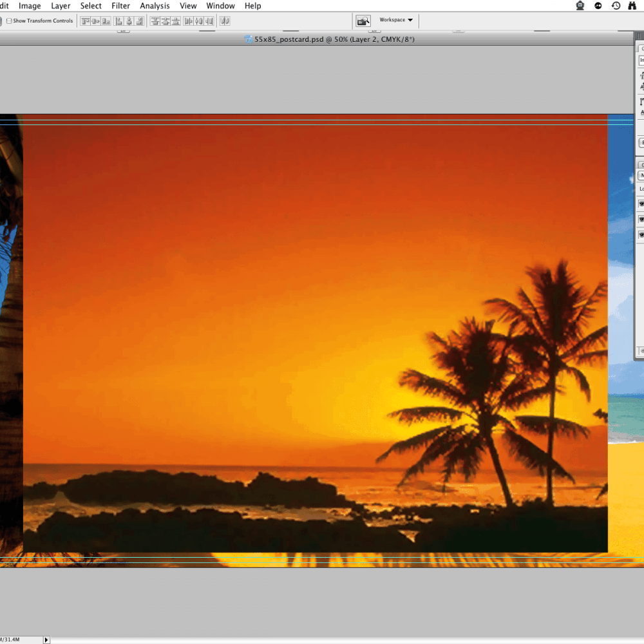Open the Workspace dropdown
Viewport: 644px width, 644px height.
[395, 20]
